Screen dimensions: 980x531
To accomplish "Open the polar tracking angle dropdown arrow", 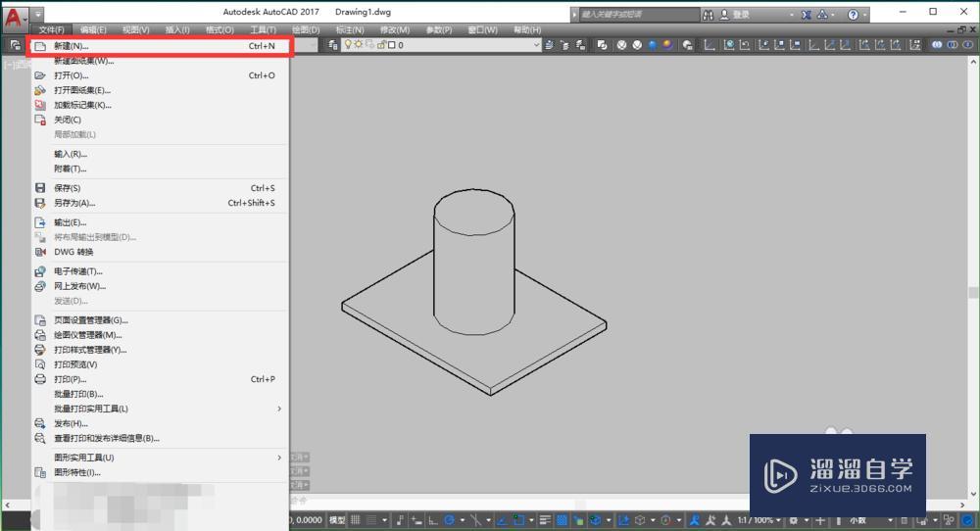I will point(463,520).
